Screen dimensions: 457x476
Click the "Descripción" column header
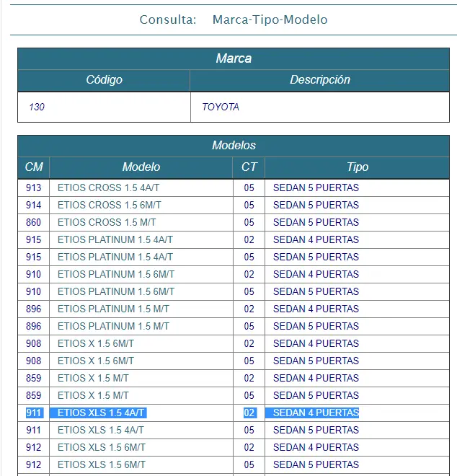[320, 80]
